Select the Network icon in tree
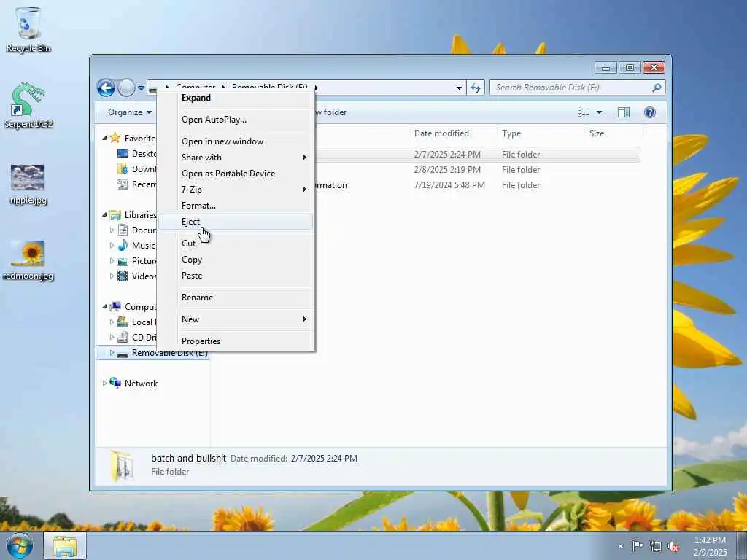 (115, 383)
